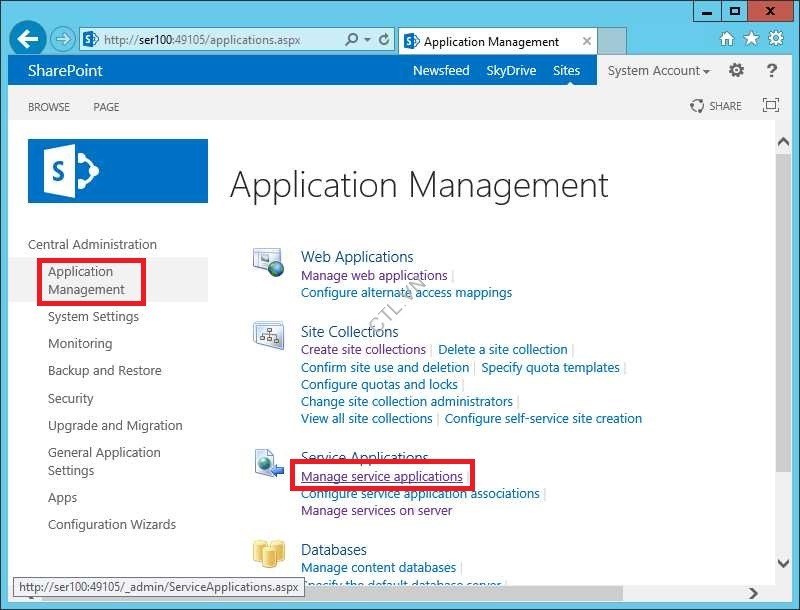Open Favorites star icon
This screenshot has width=800, height=610.
pos(751,39)
